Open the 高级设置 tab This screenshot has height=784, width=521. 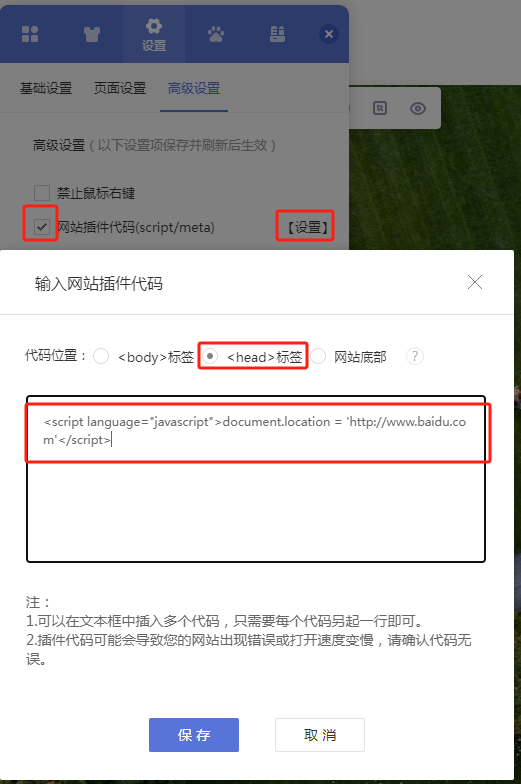194,88
